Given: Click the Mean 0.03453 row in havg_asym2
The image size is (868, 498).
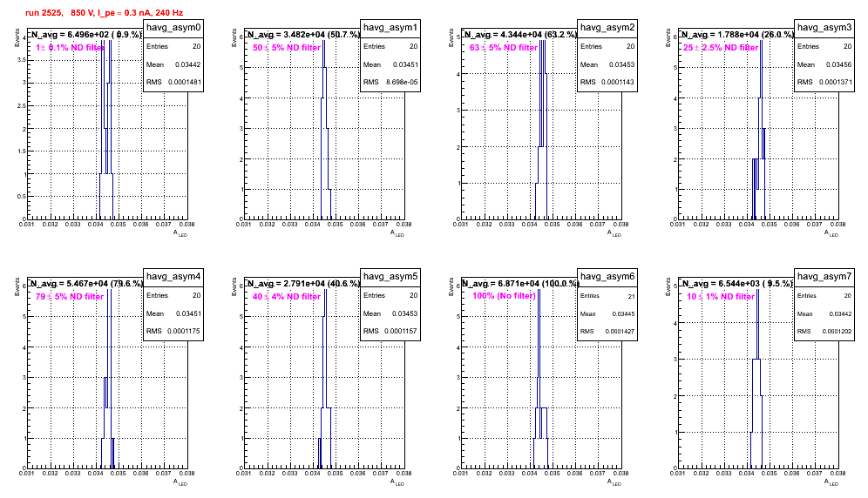Looking at the screenshot, I should click(x=607, y=64).
